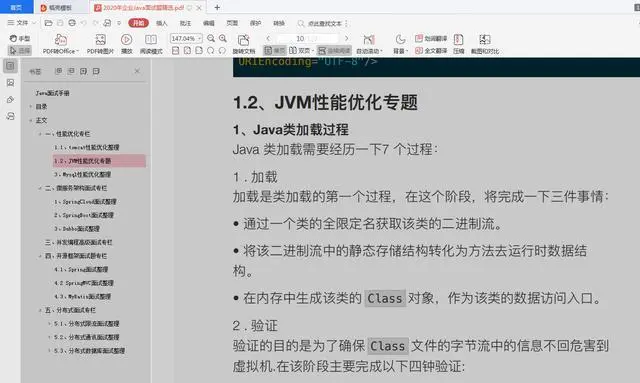Open annotations panel in left sidebar
The image size is (640, 383).
point(10,100)
